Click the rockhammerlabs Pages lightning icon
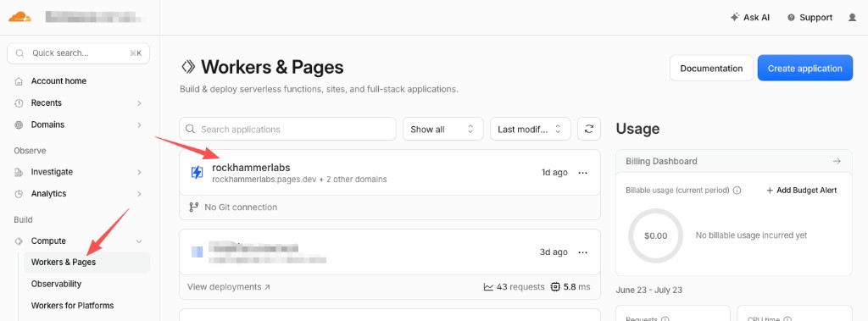The height and width of the screenshot is (321, 868). tap(197, 173)
